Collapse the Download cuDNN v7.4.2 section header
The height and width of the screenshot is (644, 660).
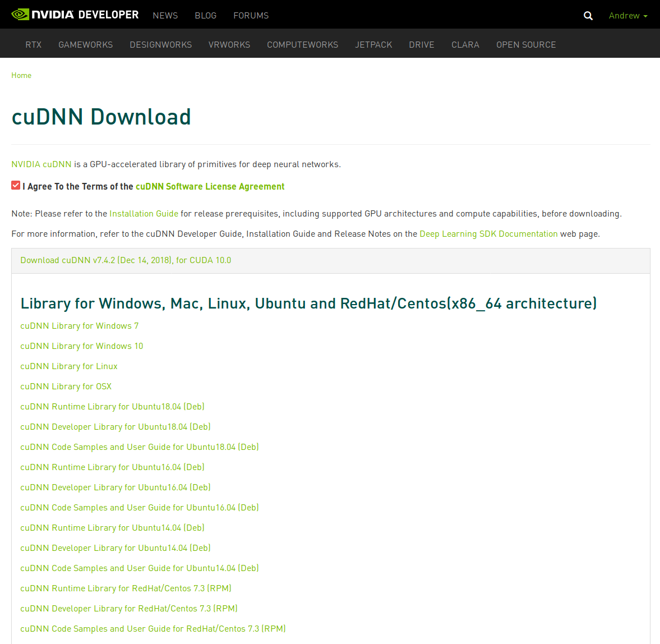point(330,260)
